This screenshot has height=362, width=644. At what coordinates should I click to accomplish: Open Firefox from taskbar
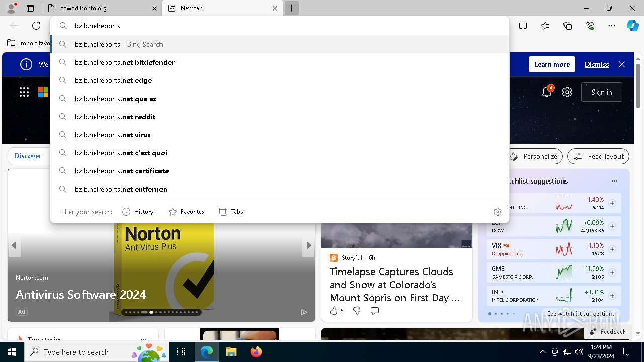pyautogui.click(x=256, y=352)
